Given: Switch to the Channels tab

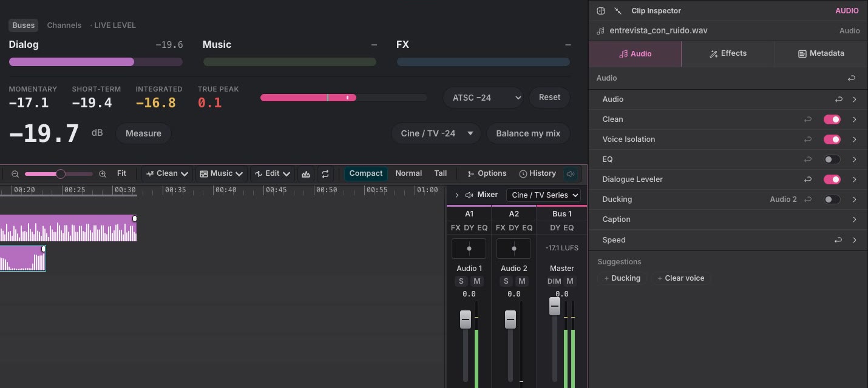Looking at the screenshot, I should pyautogui.click(x=64, y=25).
